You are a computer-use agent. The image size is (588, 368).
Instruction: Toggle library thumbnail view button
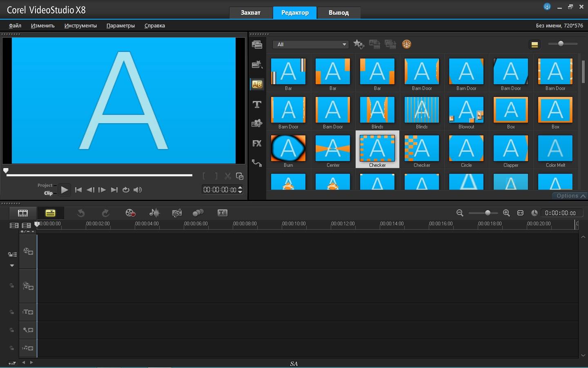tap(535, 45)
